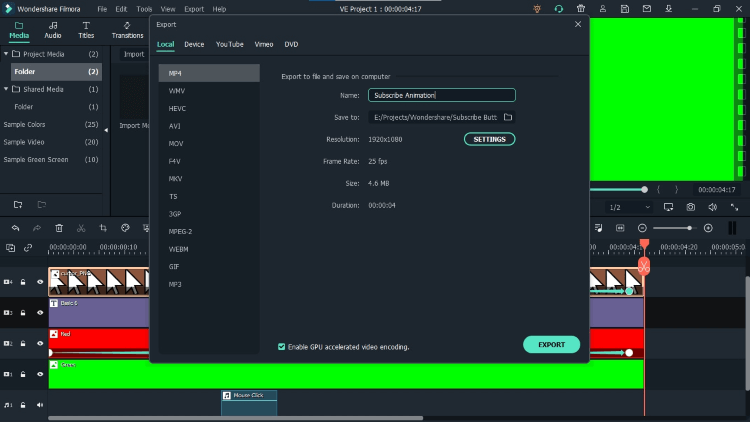750x422 pixels.
Task: Close the Export dialog
Action: coord(578,24)
